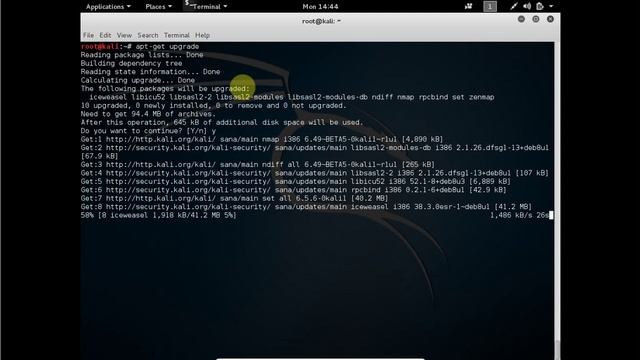
Task: Click 'Need to get 94.4 MB' line
Action: coord(148,114)
